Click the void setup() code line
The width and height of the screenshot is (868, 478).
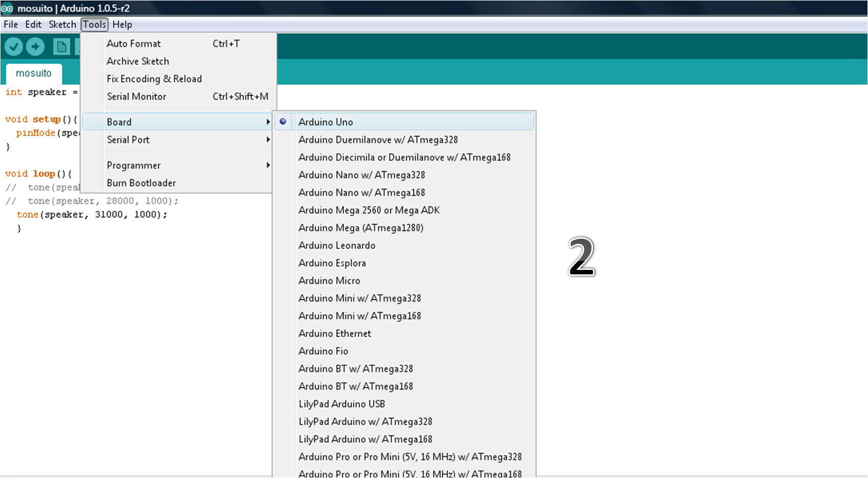(41, 119)
